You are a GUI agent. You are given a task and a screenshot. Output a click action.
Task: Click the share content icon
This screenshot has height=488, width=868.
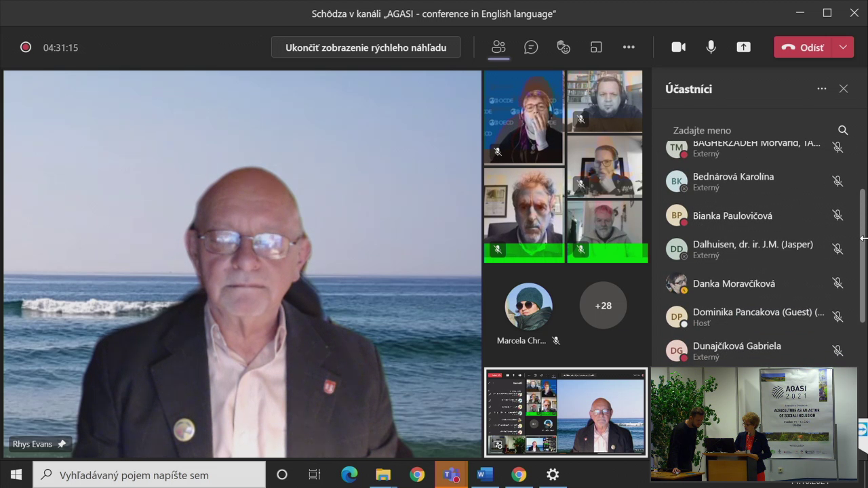click(744, 47)
